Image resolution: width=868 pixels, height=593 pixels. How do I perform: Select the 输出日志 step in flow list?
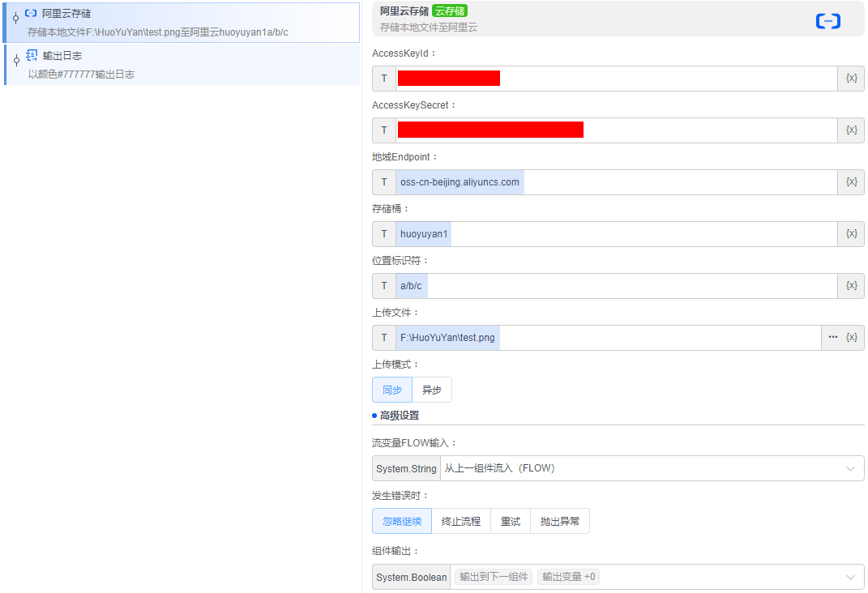(182, 65)
